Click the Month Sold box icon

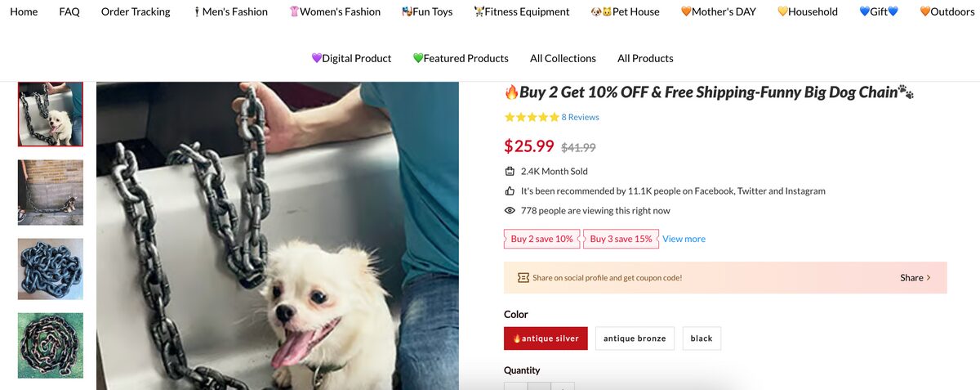pyautogui.click(x=510, y=172)
